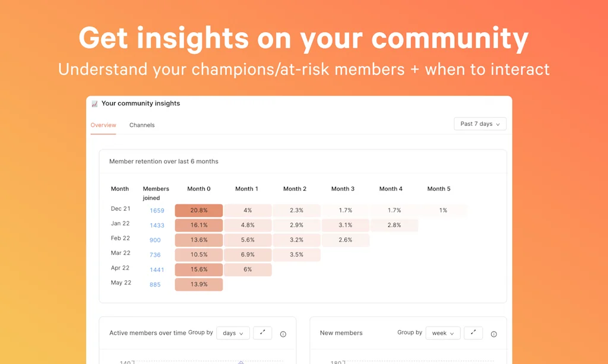This screenshot has height=364, width=608.
Task: Expand the New members chart to fullscreen
Action: pyautogui.click(x=473, y=333)
